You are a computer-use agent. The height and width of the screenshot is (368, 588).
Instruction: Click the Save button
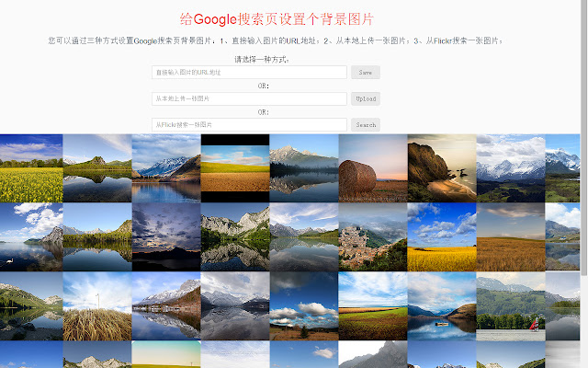point(366,72)
